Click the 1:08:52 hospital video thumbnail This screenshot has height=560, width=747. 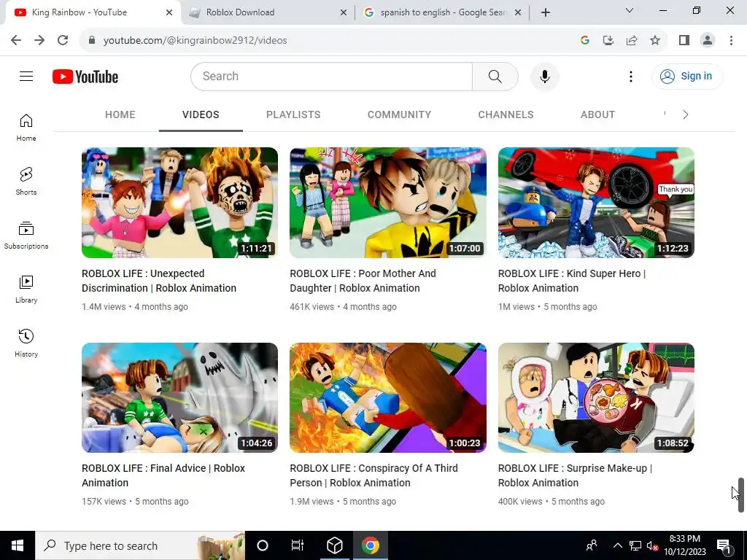pyautogui.click(x=596, y=397)
